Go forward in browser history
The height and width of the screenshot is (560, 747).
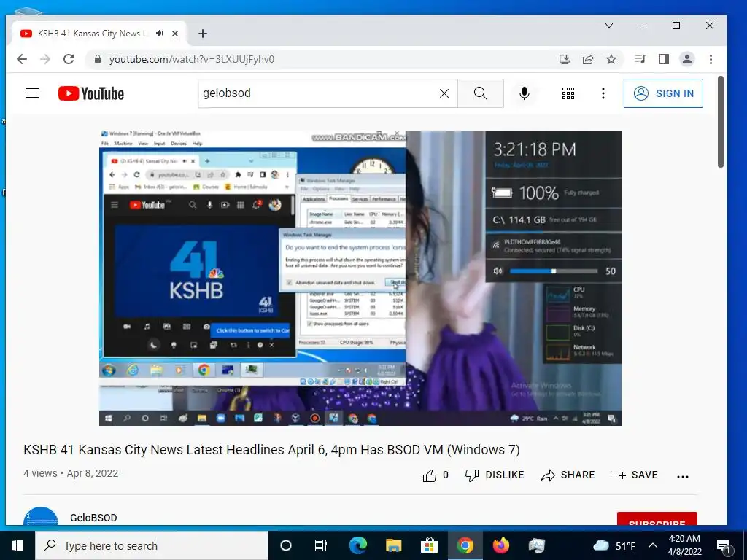45,59
